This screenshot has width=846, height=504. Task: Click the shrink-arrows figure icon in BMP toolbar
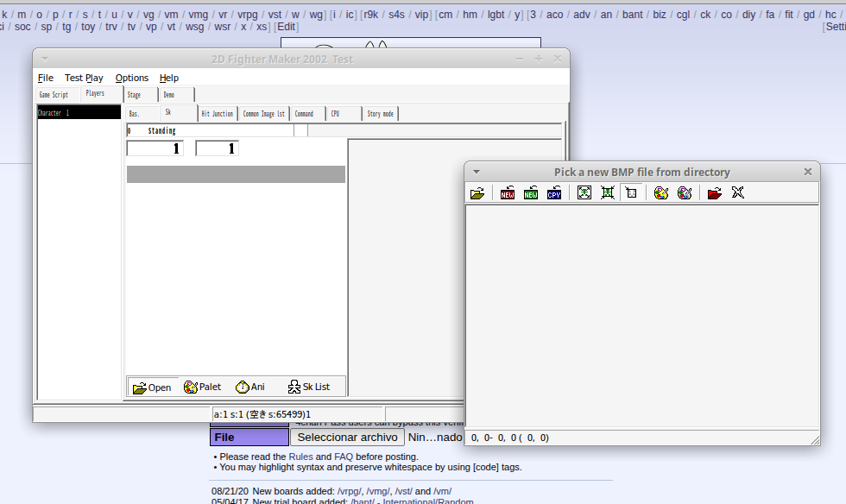pos(608,192)
